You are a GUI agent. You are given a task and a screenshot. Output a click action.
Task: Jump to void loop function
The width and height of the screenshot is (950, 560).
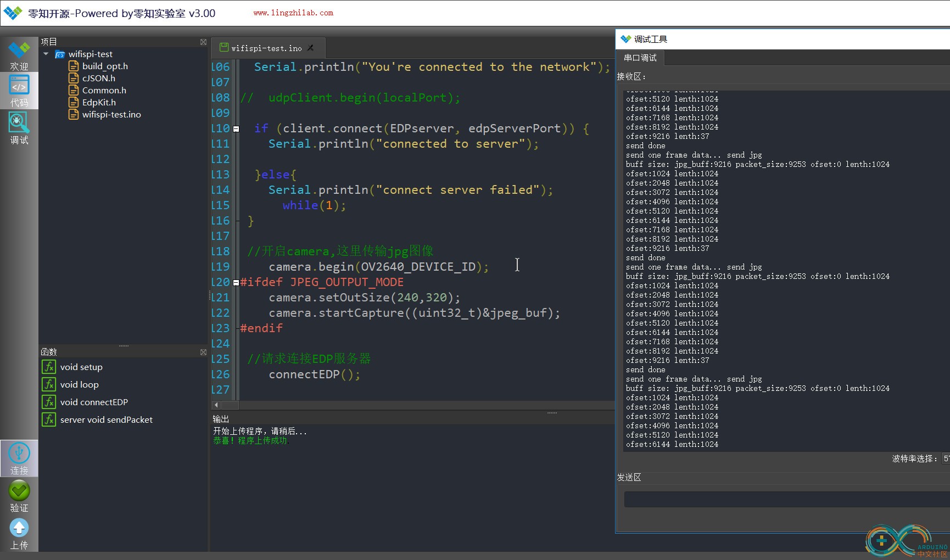[80, 384]
